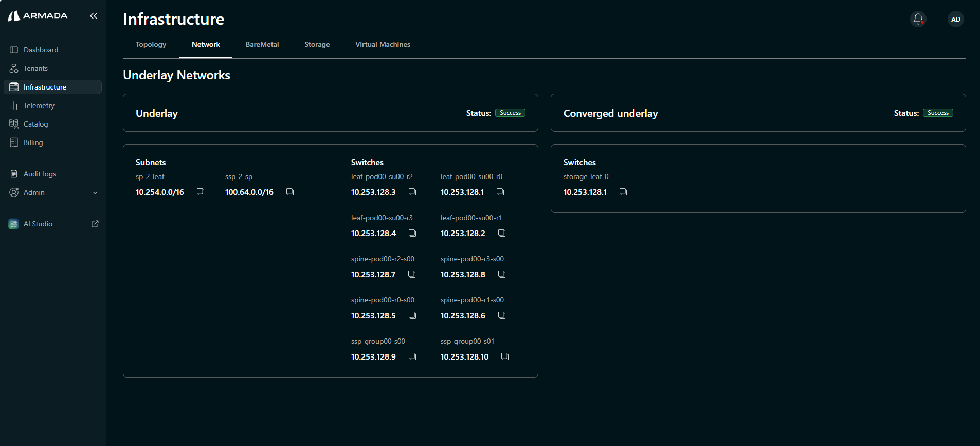The width and height of the screenshot is (980, 446).
Task: Click the Billing receipt icon
Action: point(14,142)
